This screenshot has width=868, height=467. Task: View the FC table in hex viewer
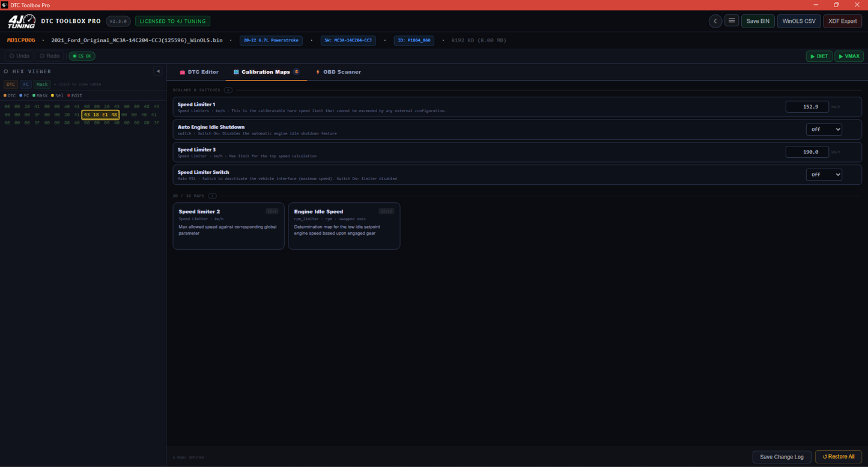pyautogui.click(x=26, y=85)
